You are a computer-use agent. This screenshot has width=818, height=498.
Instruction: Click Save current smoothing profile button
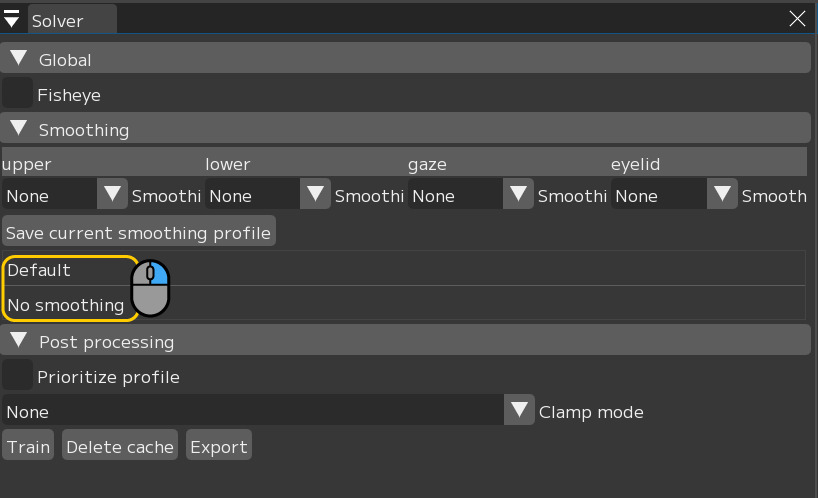(x=138, y=232)
